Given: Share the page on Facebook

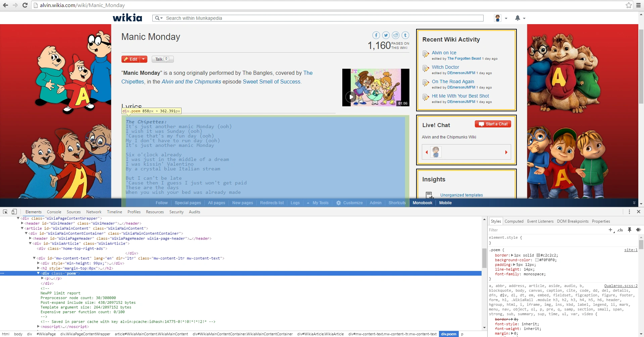Looking at the screenshot, I should 376,35.
